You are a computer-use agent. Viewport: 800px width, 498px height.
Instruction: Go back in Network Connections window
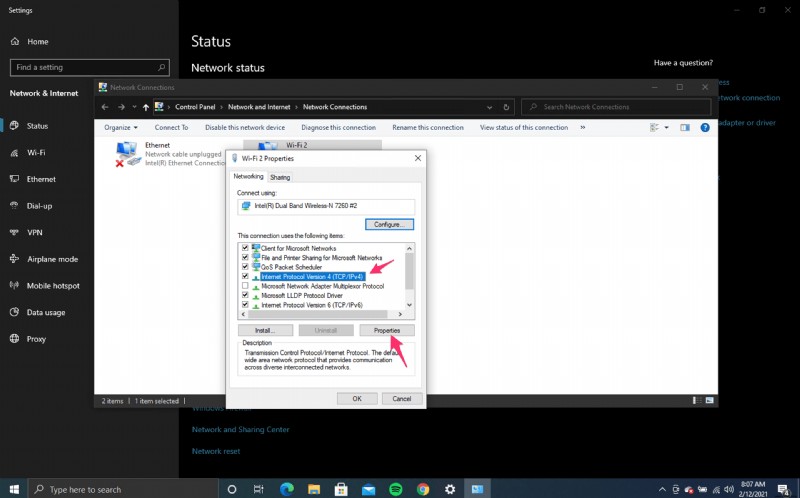coord(105,107)
